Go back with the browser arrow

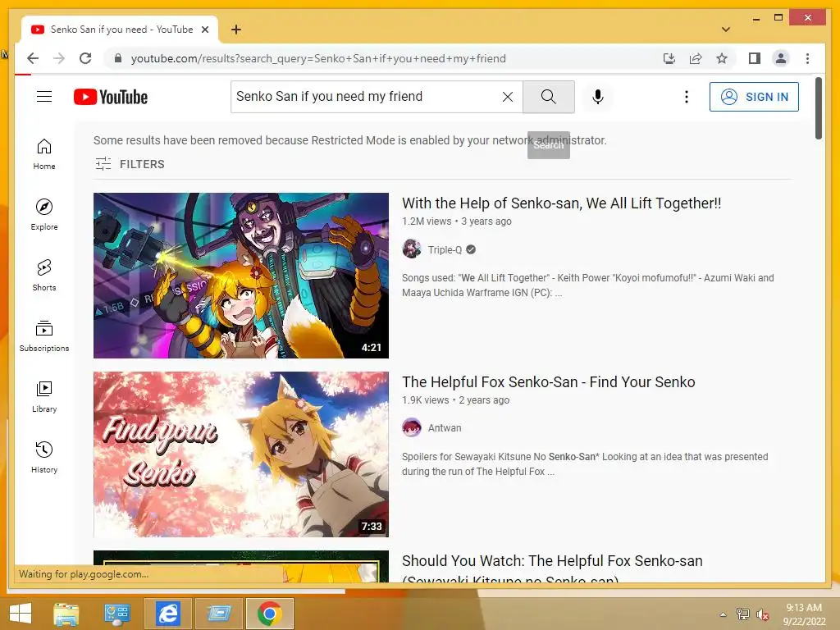click(x=33, y=58)
